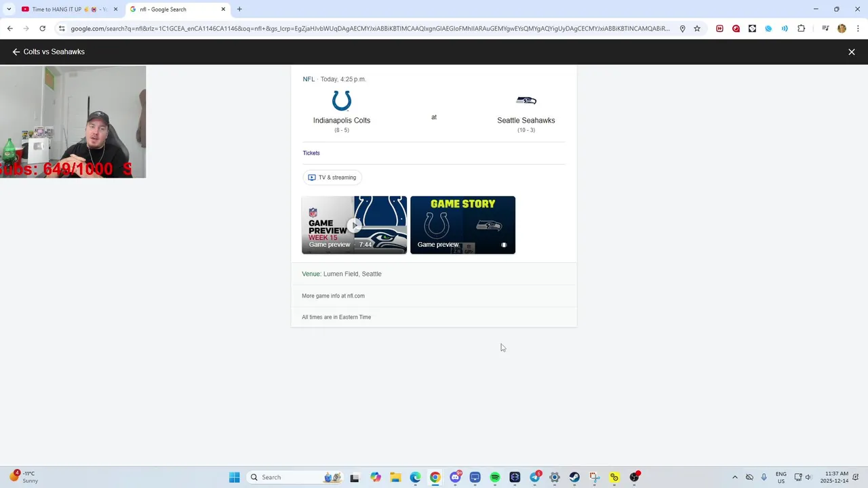Open Task View on the taskbar
This screenshot has width=868, height=488.
tap(354, 478)
